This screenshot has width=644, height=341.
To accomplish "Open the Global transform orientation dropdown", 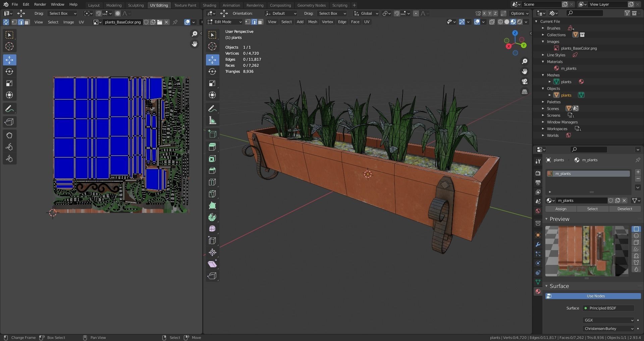I will pos(366,13).
